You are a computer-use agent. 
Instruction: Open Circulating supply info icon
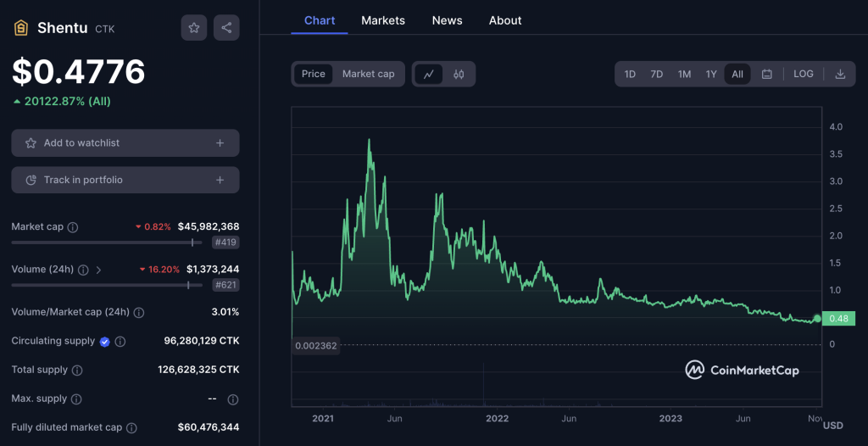click(120, 342)
